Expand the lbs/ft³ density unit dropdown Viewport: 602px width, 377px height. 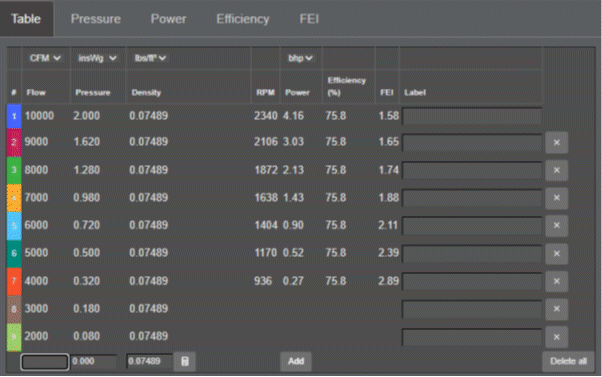(x=150, y=58)
